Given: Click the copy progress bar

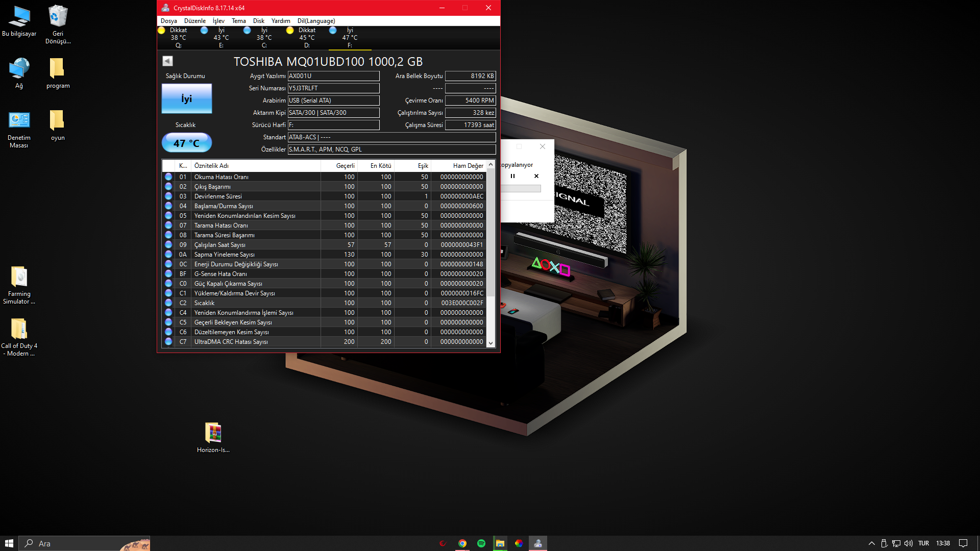Looking at the screenshot, I should (521, 188).
